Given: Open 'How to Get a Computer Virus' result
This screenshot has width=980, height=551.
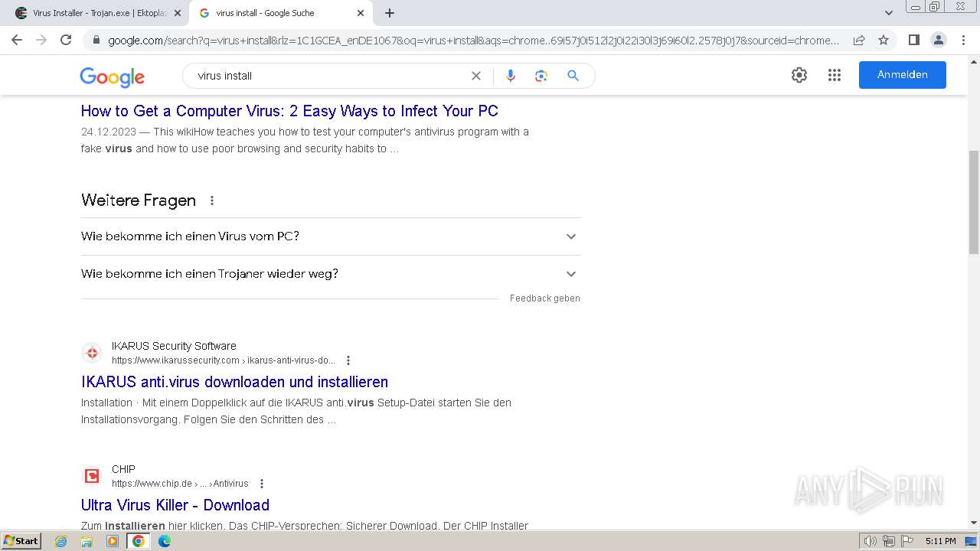Looking at the screenshot, I should [x=289, y=111].
